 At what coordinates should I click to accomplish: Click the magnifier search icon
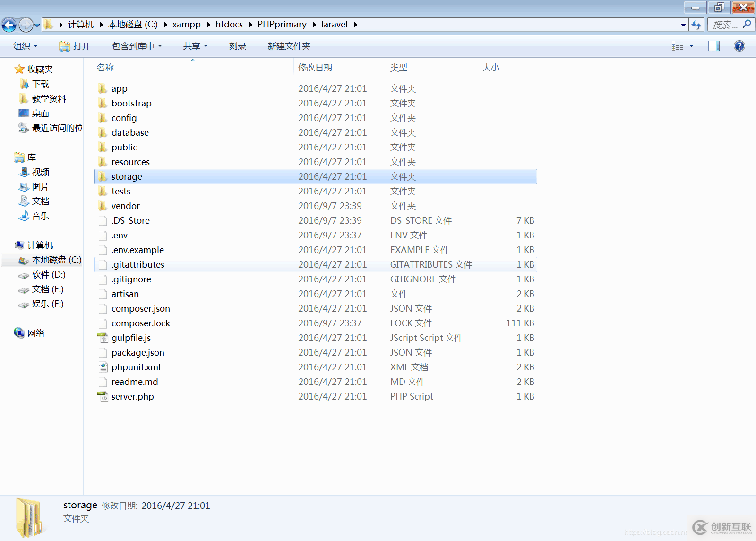pos(747,24)
